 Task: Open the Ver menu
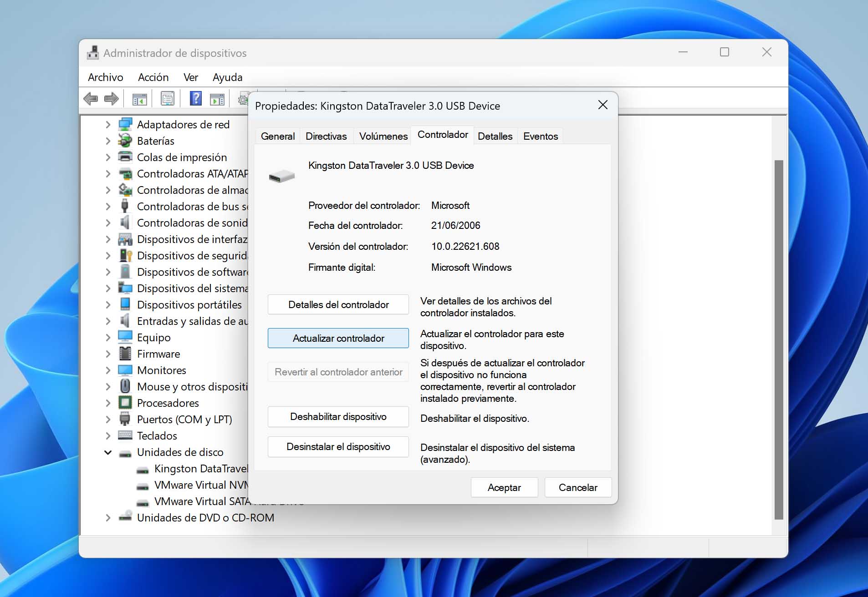pos(191,77)
